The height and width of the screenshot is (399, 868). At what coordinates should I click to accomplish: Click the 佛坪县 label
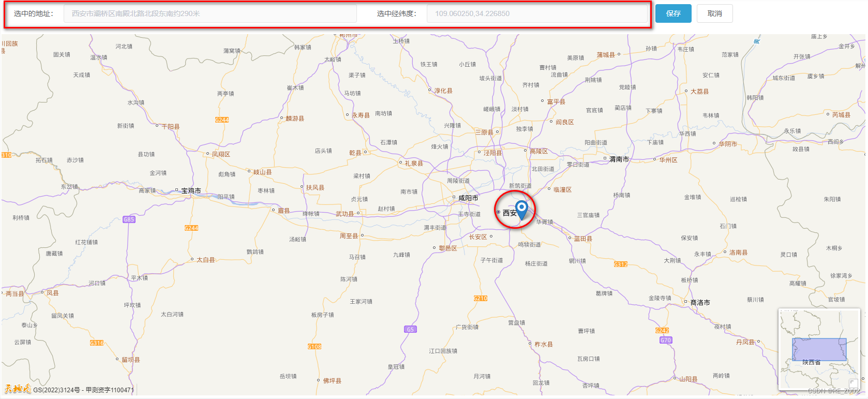point(332,381)
